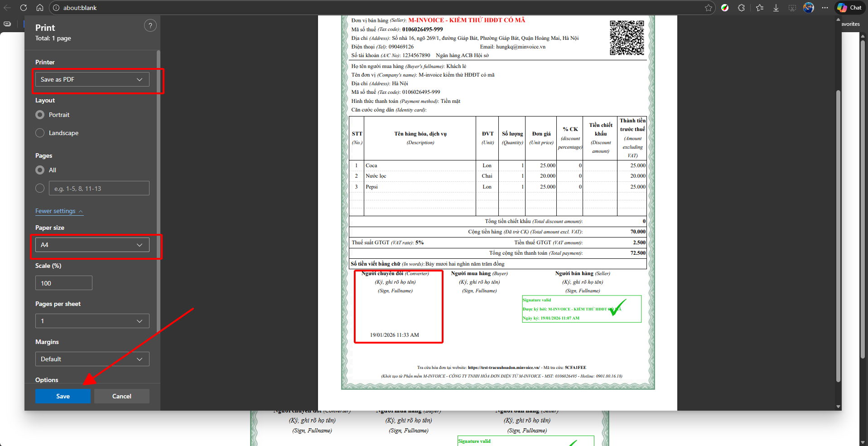
Task: Choose the All pages radio button
Action: pos(40,170)
